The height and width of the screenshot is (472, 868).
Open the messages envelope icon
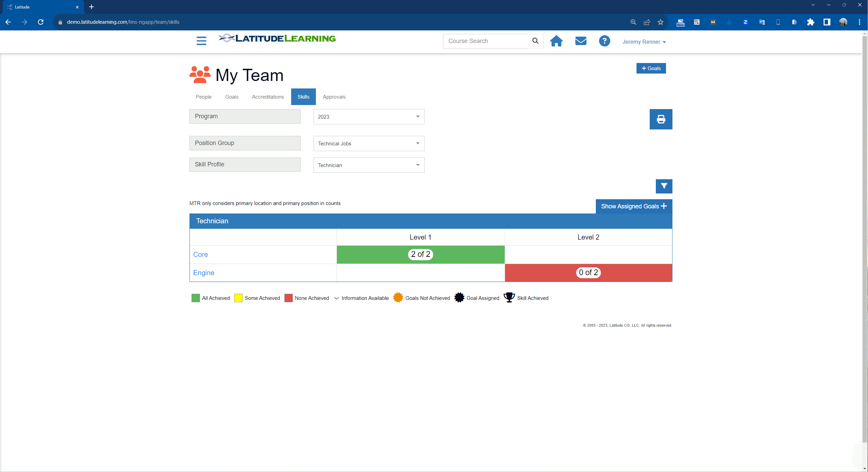[x=580, y=41]
